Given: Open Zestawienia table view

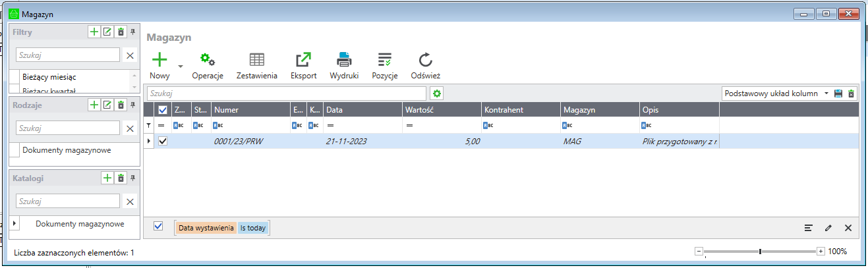Looking at the screenshot, I should (x=256, y=60).
